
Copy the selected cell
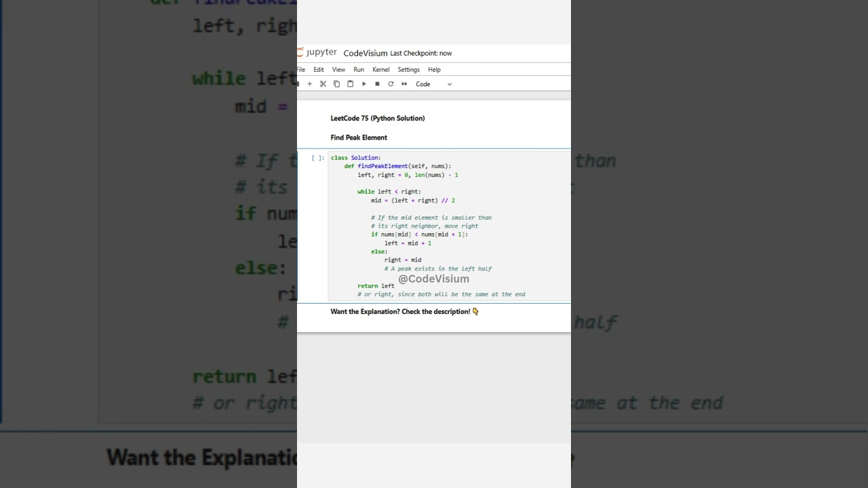click(x=336, y=84)
